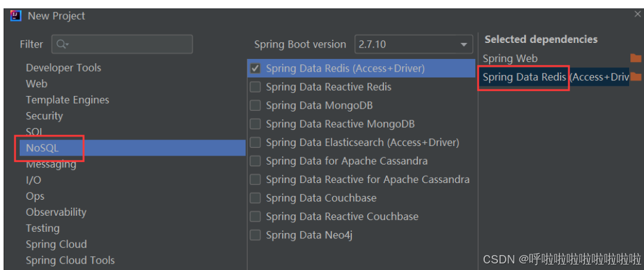Close the New Project dialog
This screenshot has height=270, width=644.
[637, 14]
